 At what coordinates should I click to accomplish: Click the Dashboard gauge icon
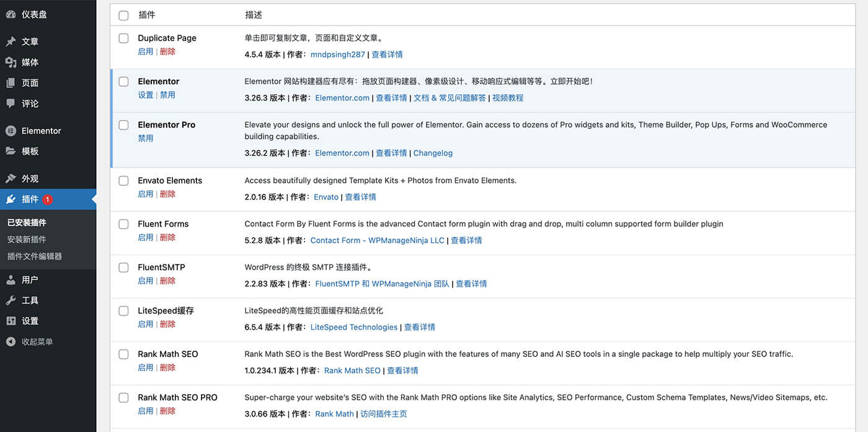pyautogui.click(x=11, y=14)
